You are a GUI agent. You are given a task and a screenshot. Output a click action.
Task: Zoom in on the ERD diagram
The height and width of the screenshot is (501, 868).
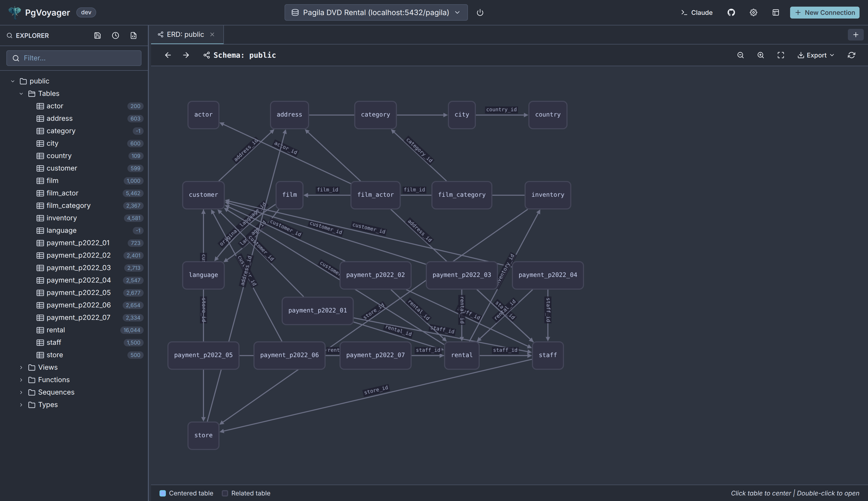click(x=761, y=55)
